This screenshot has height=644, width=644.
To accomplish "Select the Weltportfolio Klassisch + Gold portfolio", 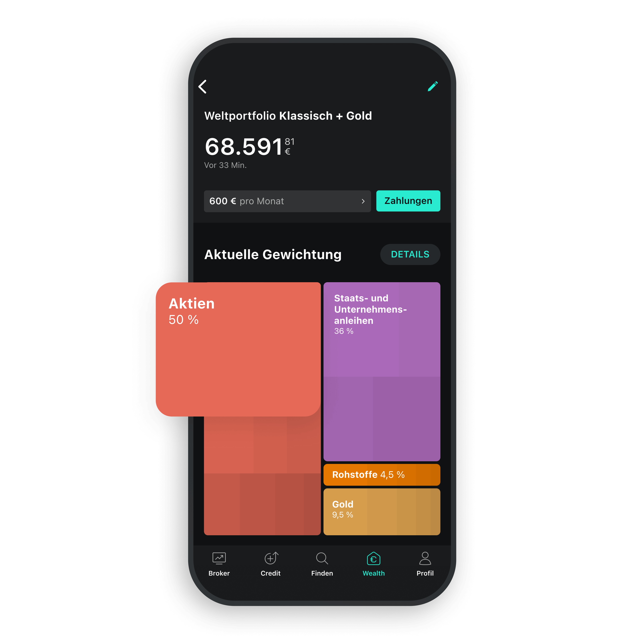I will click(x=289, y=116).
